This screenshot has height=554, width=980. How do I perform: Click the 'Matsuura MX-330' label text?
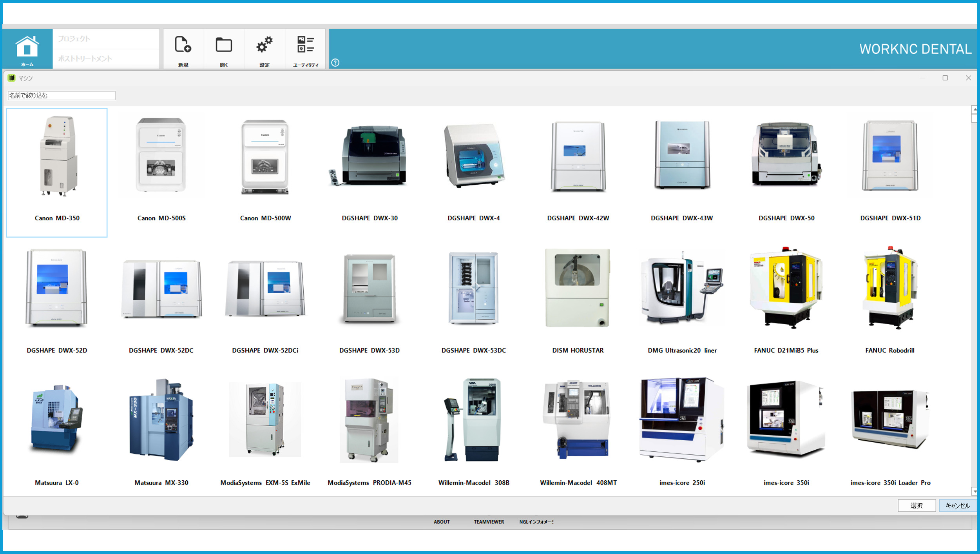pos(161,483)
